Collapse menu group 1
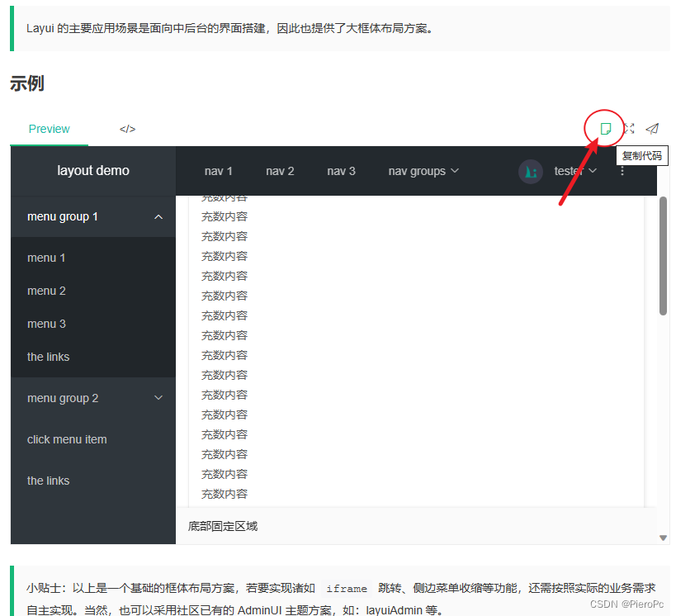The image size is (676, 616). pyautogui.click(x=93, y=216)
